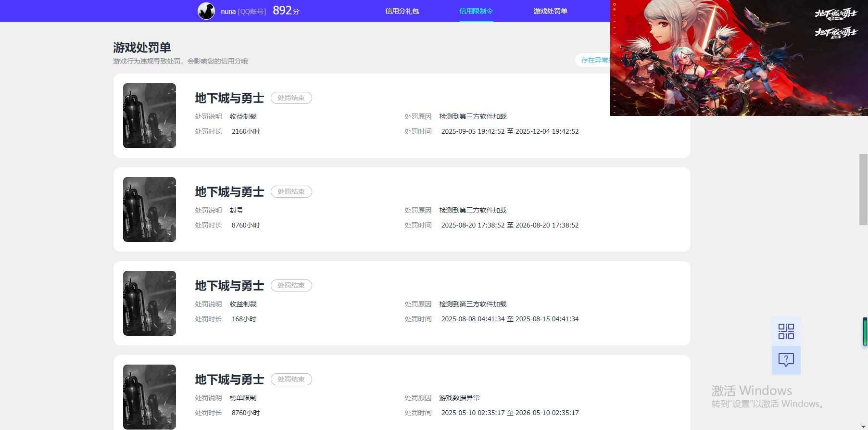868x430 pixels.
Task: Open game thumbnail in the 2160小时 card
Action: 150,115
